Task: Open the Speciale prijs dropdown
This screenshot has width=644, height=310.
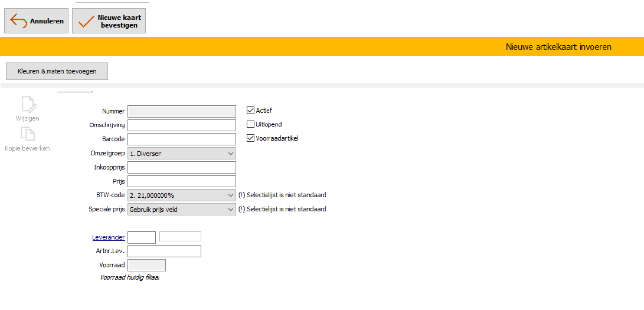Action: pos(182,209)
